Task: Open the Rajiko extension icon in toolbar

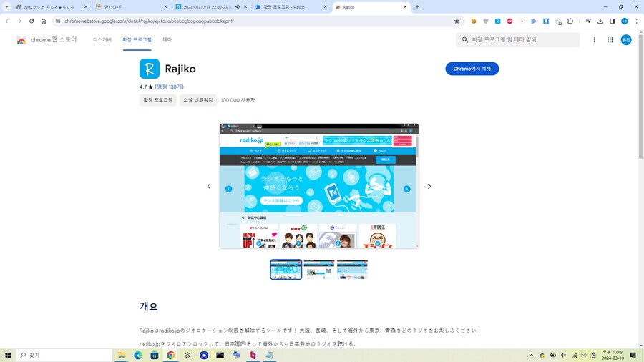Action: (x=497, y=21)
